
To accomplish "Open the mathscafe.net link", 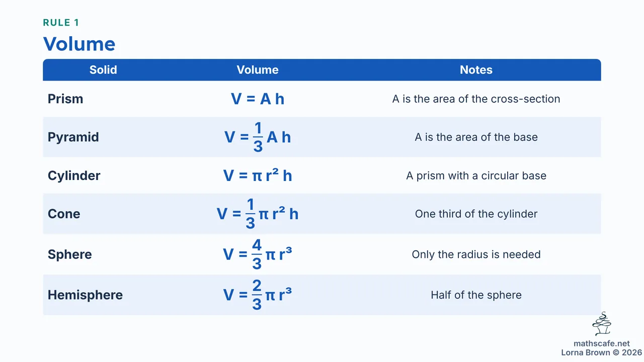I will pyautogui.click(x=601, y=343).
